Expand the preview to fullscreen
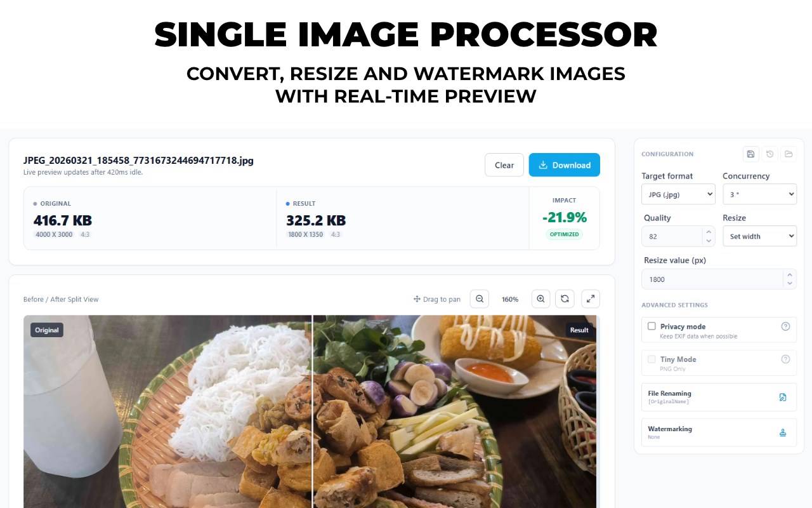This screenshot has height=508, width=812. (591, 299)
